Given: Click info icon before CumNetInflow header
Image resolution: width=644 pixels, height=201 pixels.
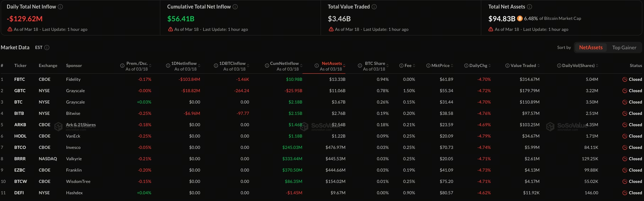Looking at the screenshot, I should coord(267,66).
